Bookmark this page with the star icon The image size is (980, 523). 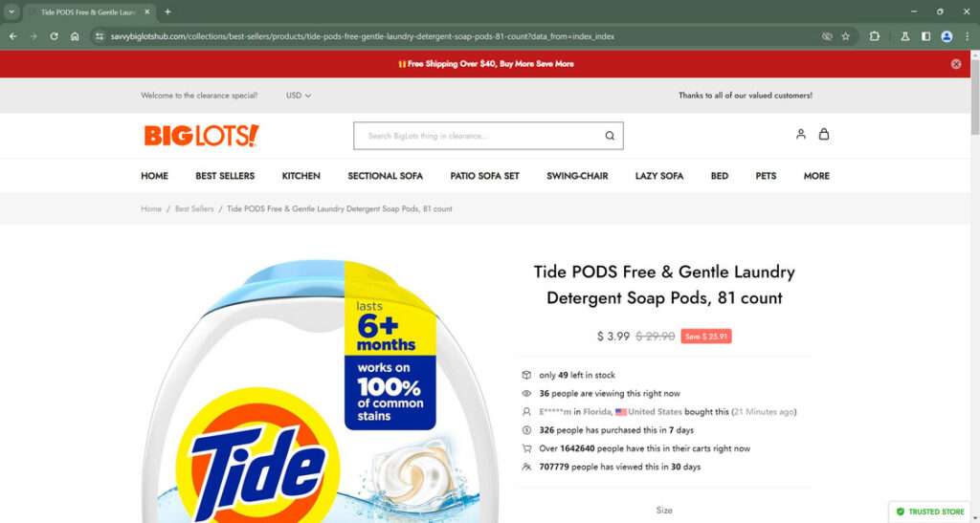(x=846, y=36)
